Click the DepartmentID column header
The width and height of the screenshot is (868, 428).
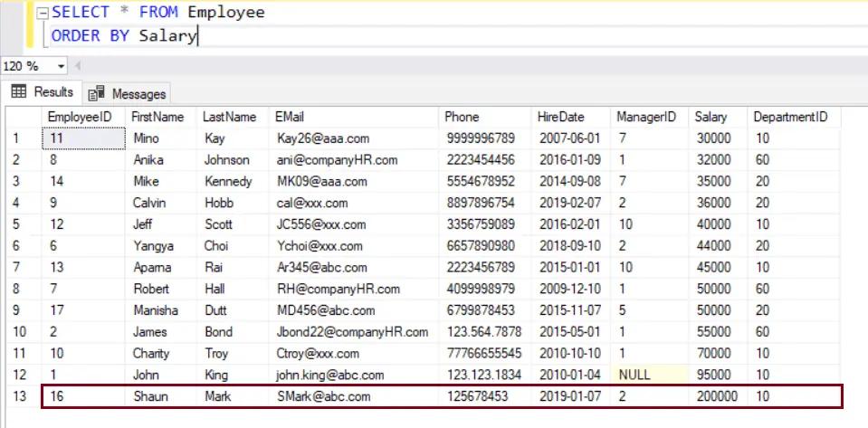click(x=789, y=117)
